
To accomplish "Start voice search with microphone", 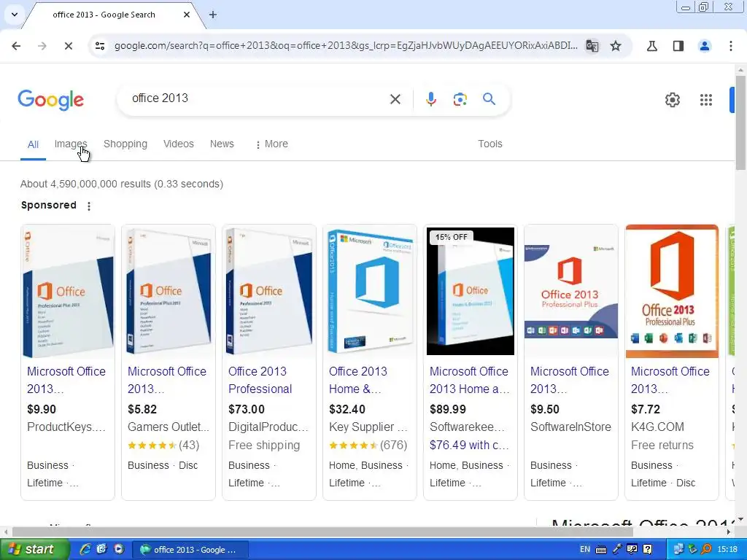I will pos(430,99).
